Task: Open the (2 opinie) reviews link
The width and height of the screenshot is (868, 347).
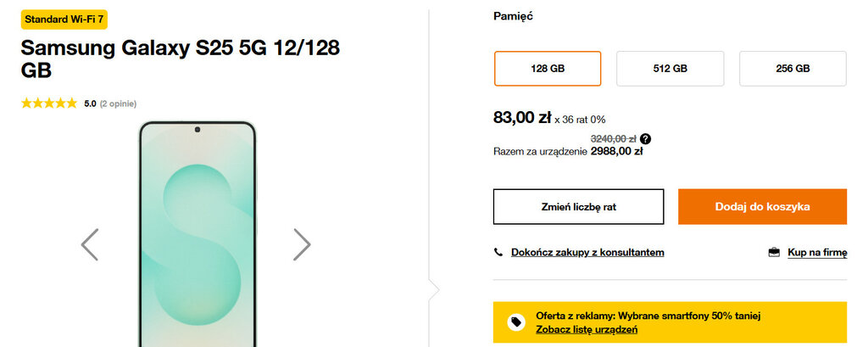Action: (x=118, y=104)
